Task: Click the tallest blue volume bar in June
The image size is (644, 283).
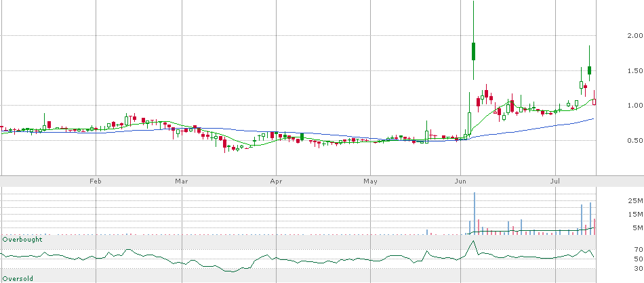Action: click(475, 213)
